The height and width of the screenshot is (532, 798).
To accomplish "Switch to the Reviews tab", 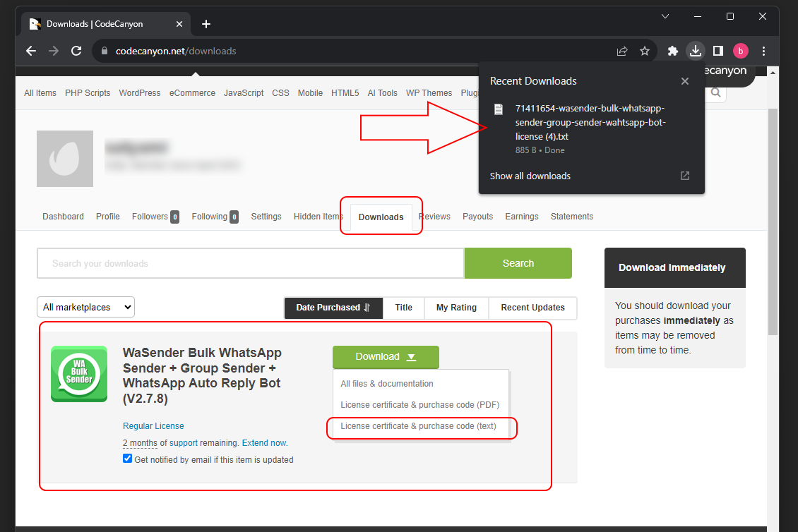I will click(435, 217).
